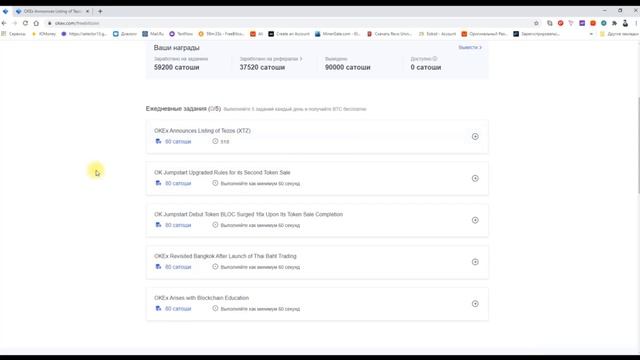Reload the page with refresh icon
640x360 pixels.
pos(25,23)
